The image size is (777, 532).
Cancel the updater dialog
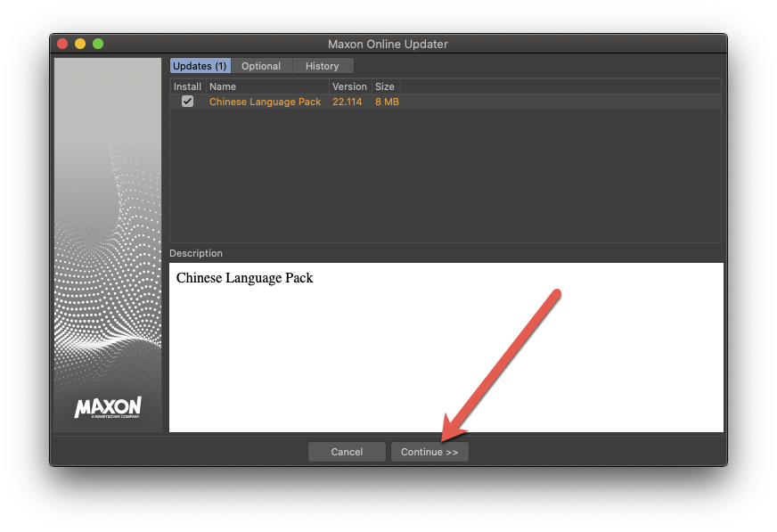click(347, 452)
